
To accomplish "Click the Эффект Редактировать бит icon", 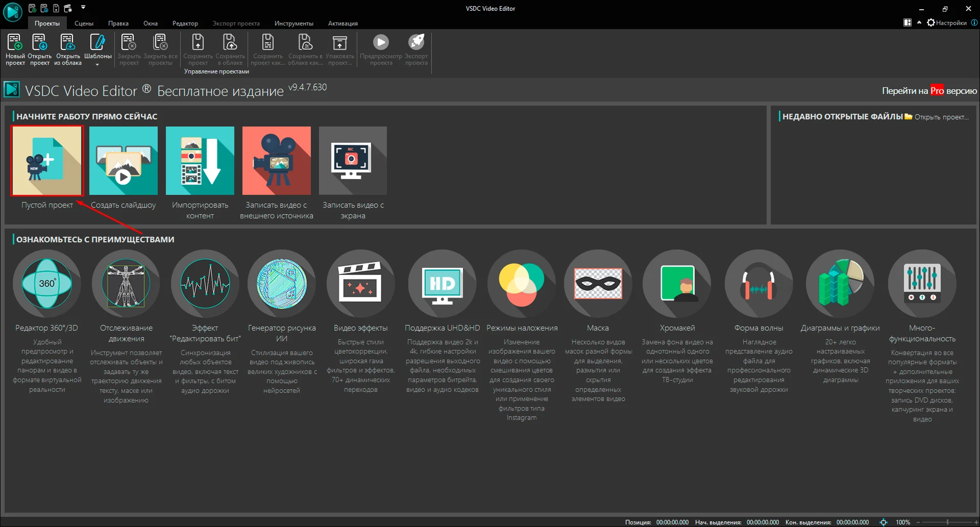I will click(x=205, y=284).
